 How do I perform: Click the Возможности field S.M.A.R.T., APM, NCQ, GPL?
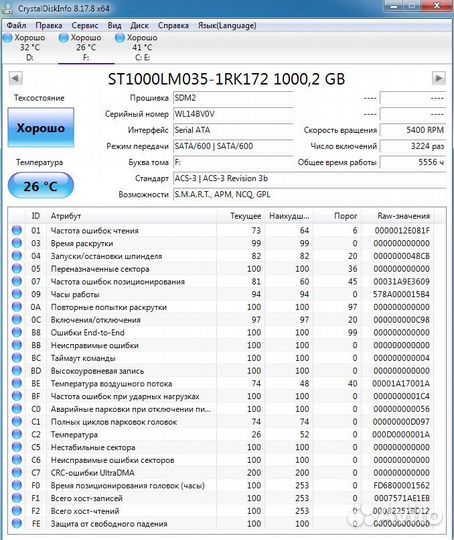[x=309, y=195]
